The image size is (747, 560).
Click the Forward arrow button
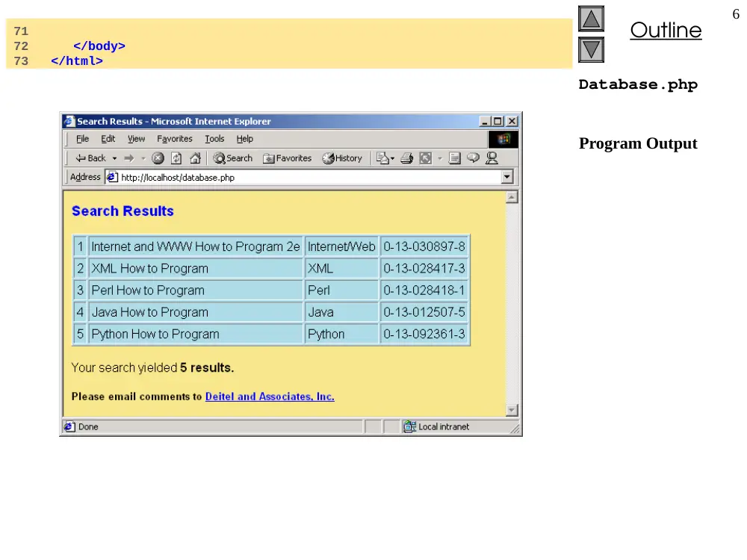(129, 158)
